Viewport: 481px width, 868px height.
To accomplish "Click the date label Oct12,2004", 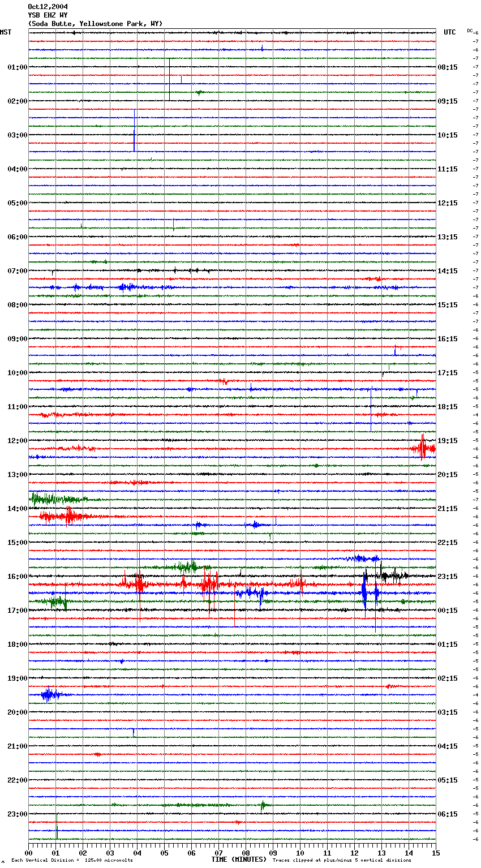I will 48,7.
